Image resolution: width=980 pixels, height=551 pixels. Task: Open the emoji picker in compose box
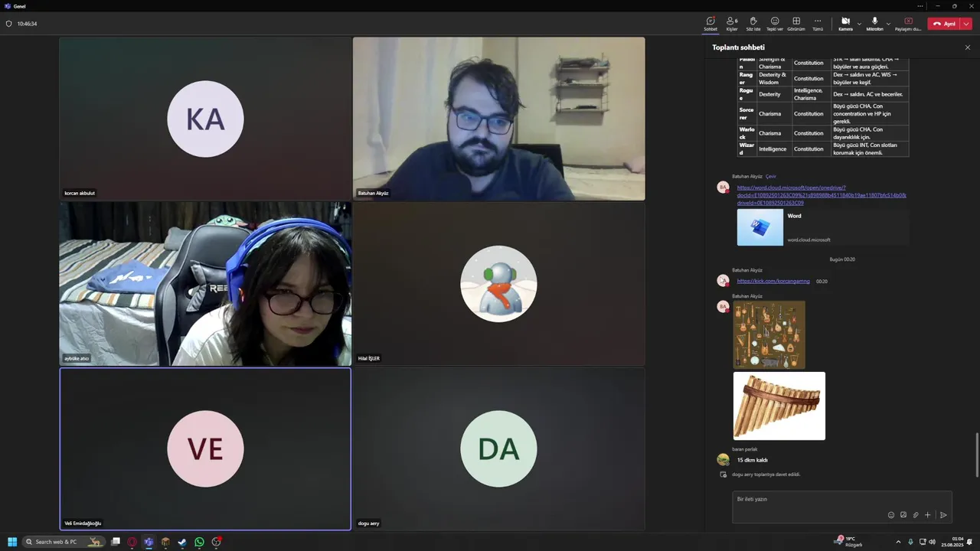tap(891, 515)
